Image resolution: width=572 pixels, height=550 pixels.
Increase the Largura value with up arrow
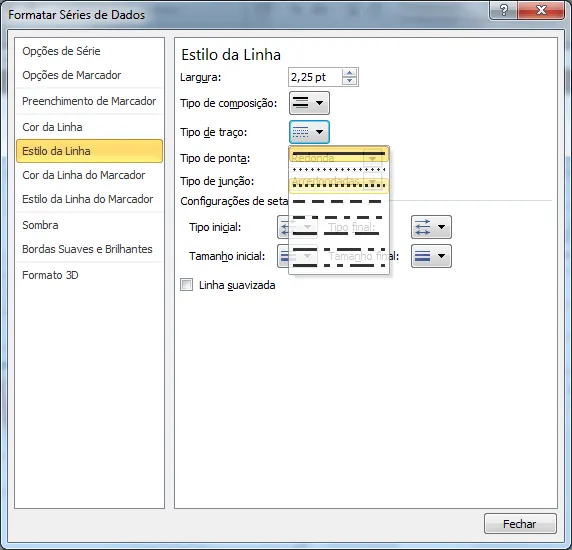[349, 73]
